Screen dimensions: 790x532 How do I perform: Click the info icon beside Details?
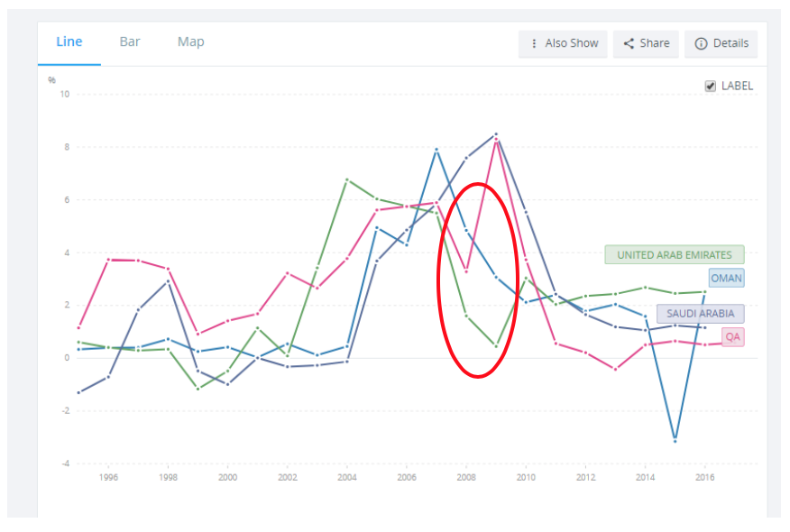coord(701,43)
